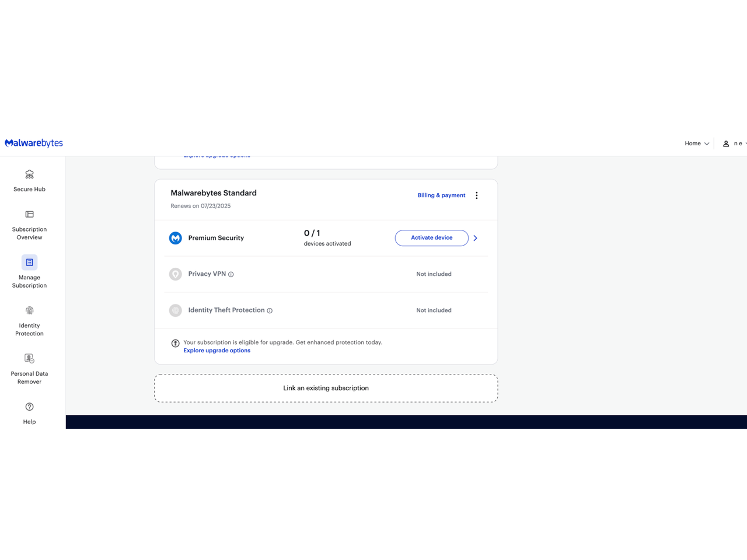Open Personal Data Remover icon
Viewport: 747px width, 560px height.
click(x=29, y=358)
